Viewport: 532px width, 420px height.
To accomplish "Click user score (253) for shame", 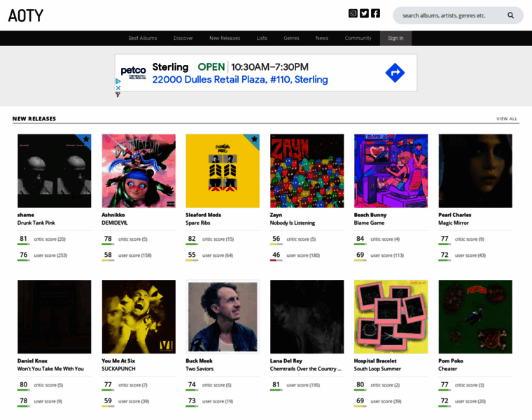I will pos(50,255).
